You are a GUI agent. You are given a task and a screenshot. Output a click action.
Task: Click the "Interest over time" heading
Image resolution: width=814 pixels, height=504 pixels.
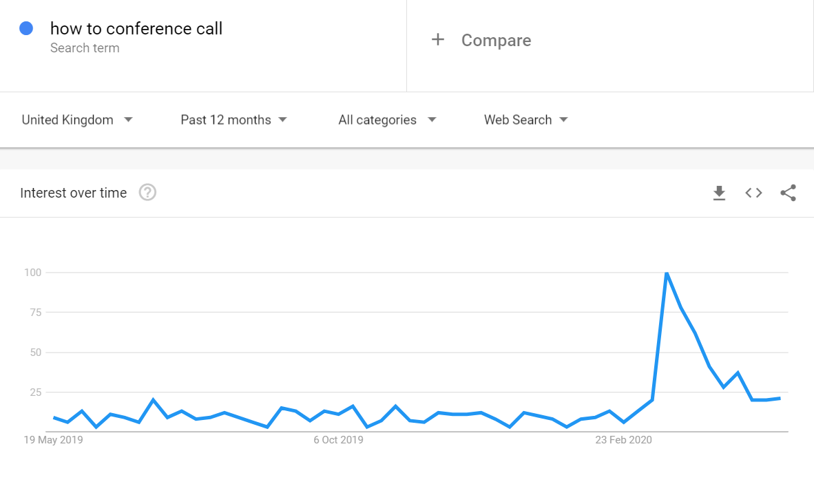click(74, 193)
